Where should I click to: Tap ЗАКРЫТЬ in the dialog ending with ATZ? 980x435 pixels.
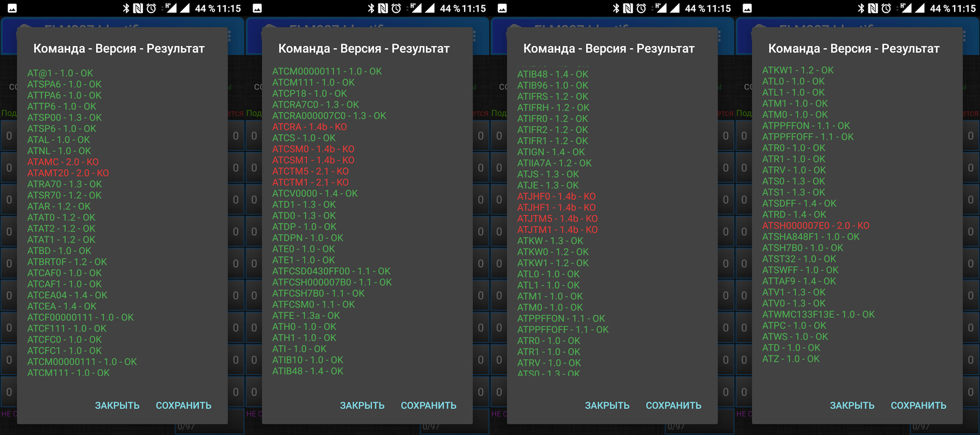(x=852, y=405)
